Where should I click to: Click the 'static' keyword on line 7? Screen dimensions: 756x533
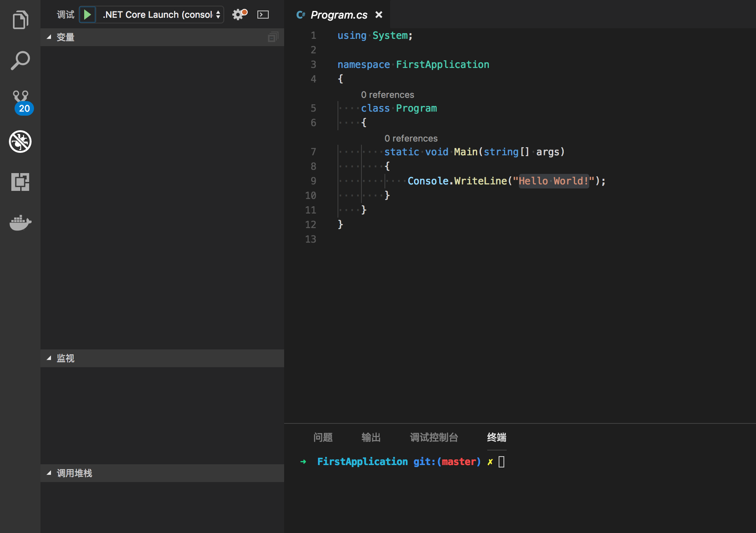(401, 152)
